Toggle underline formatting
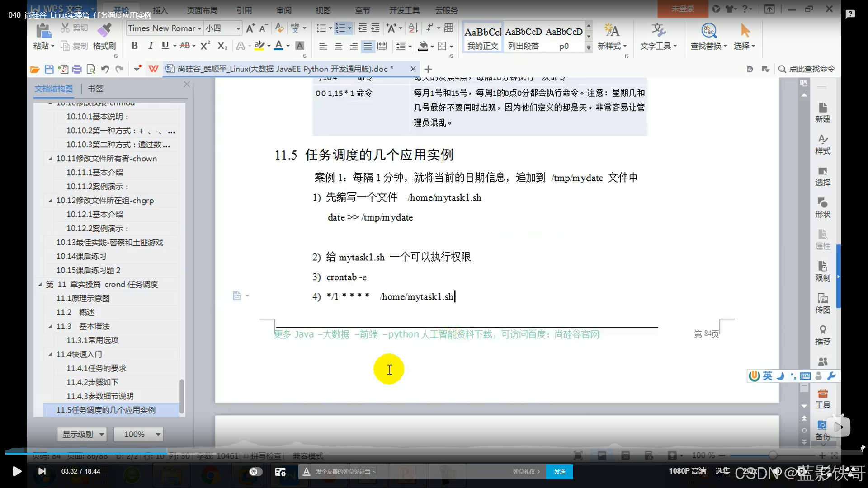The image size is (868, 488). 165,46
